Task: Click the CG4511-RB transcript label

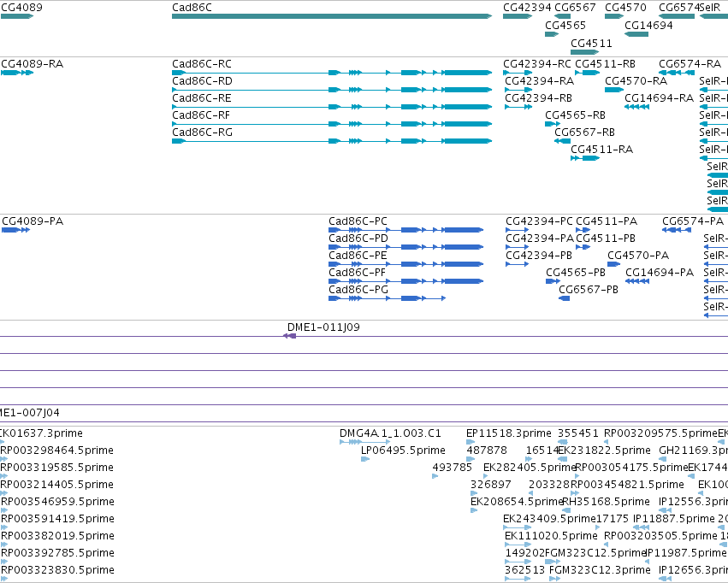Action: point(606,64)
